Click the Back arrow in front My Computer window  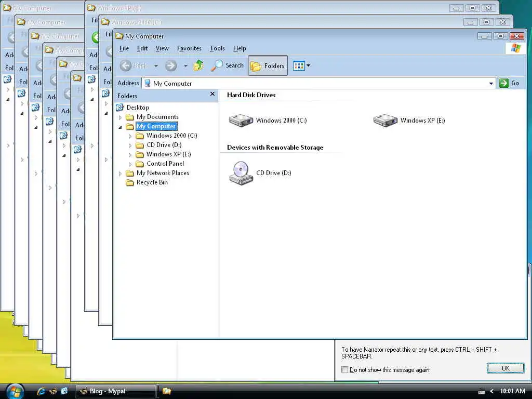click(x=126, y=65)
